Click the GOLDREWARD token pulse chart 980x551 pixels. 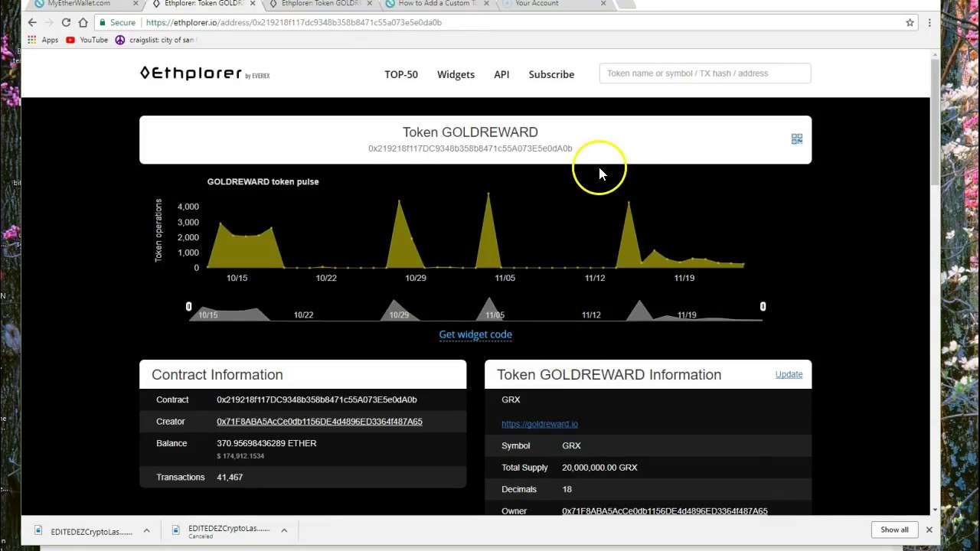click(x=475, y=230)
